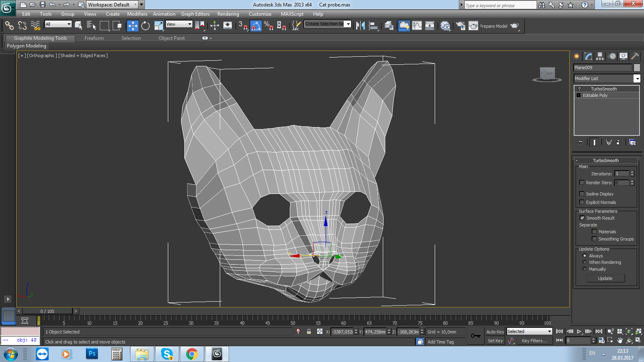Open the Modifiers menu
The width and height of the screenshot is (644, 362).
tap(137, 14)
